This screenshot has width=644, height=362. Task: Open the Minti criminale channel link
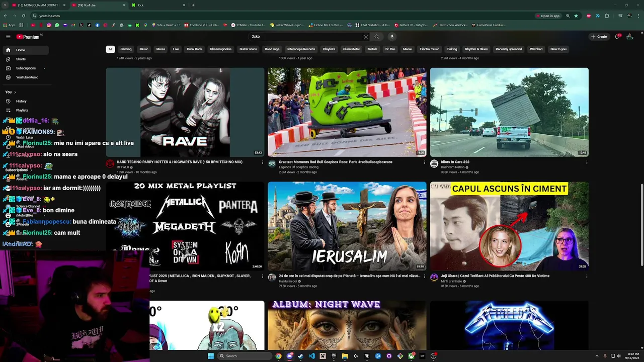451,281
